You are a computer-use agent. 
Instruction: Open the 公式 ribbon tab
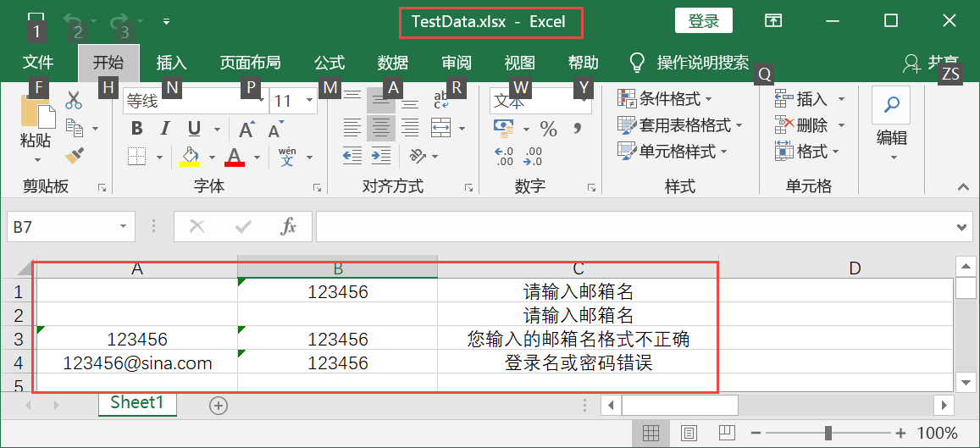[x=329, y=63]
